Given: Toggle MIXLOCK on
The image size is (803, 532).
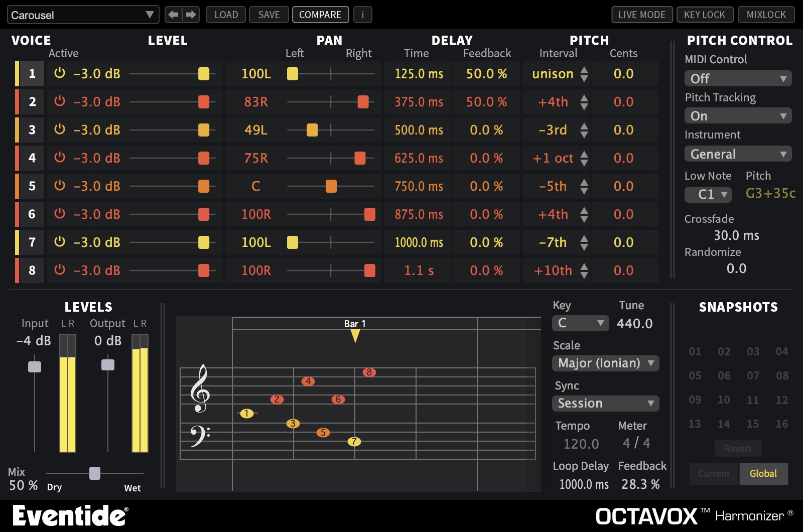Looking at the screenshot, I should tap(766, 15).
